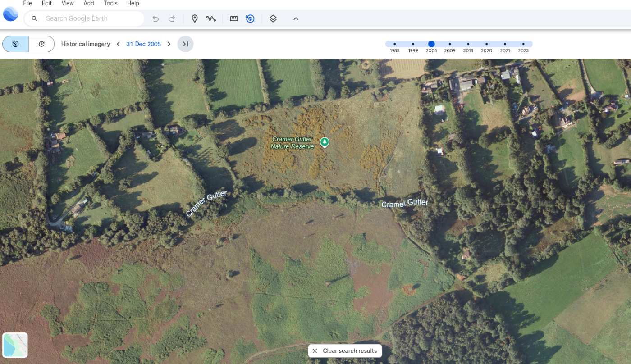Click the redo arrow icon
The image size is (631, 364).
tap(172, 18)
